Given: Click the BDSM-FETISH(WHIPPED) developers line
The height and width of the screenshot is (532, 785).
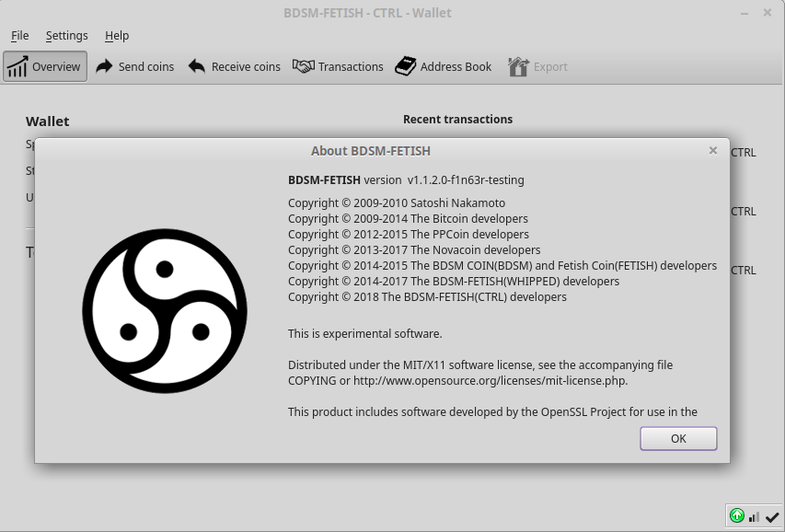Looking at the screenshot, I should (454, 281).
